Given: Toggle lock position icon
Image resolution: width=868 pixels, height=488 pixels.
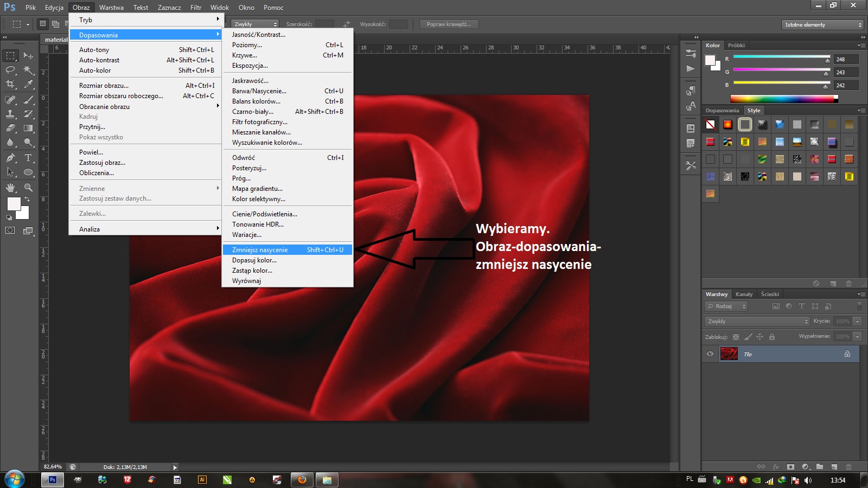Looking at the screenshot, I should coord(759,337).
